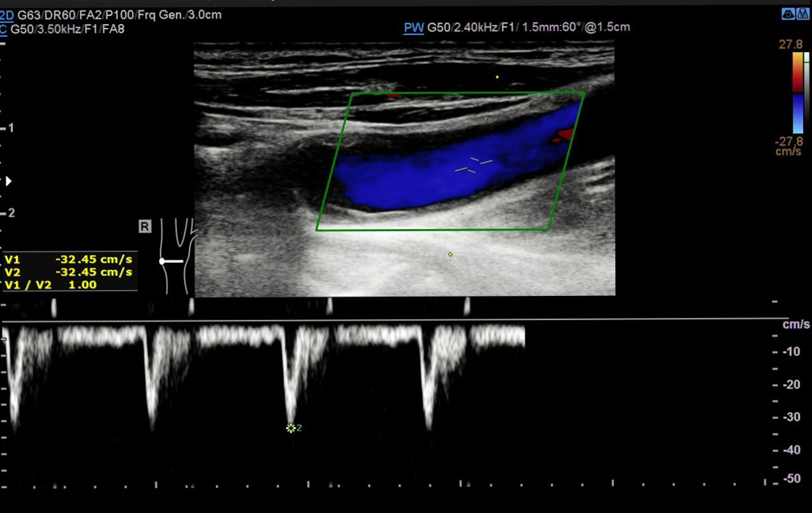This screenshot has width=812, height=513.
Task: Click the Doppler sample gate cursor
Action: click(x=473, y=165)
